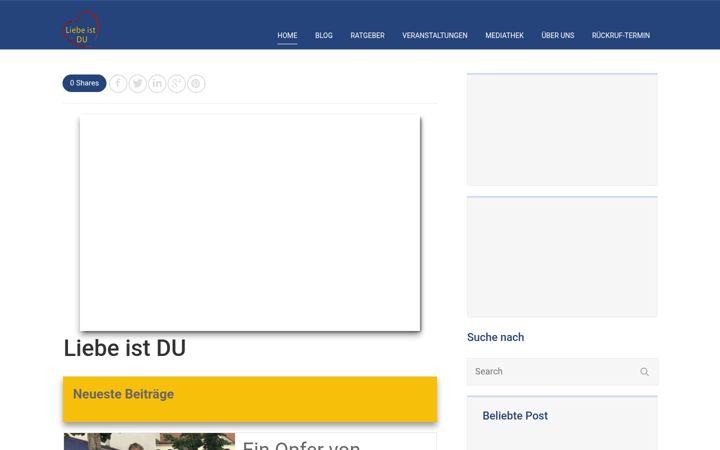The width and height of the screenshot is (720, 450).
Task: Open the post thumbnail image
Action: point(149,441)
